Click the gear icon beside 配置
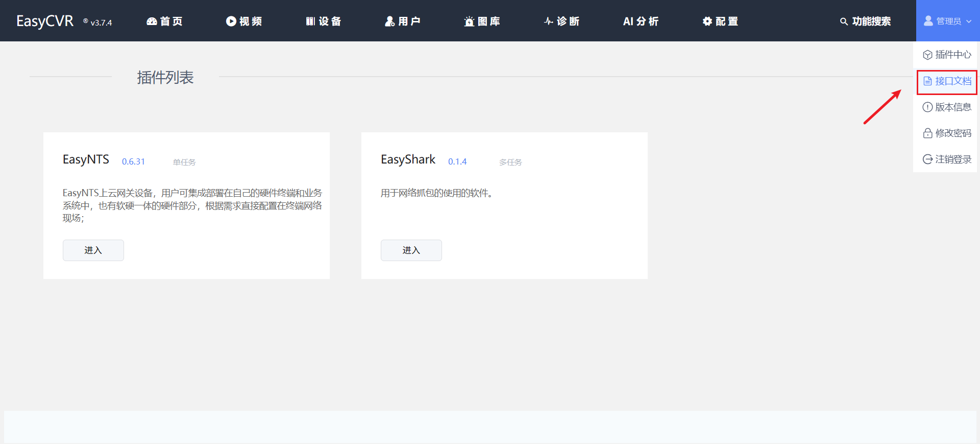The image size is (980, 444). (707, 21)
